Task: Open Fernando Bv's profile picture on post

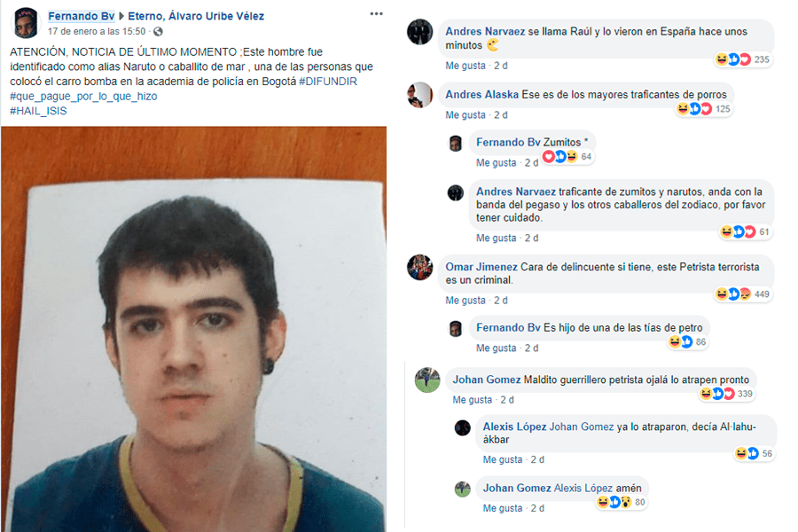Action: tap(26, 23)
